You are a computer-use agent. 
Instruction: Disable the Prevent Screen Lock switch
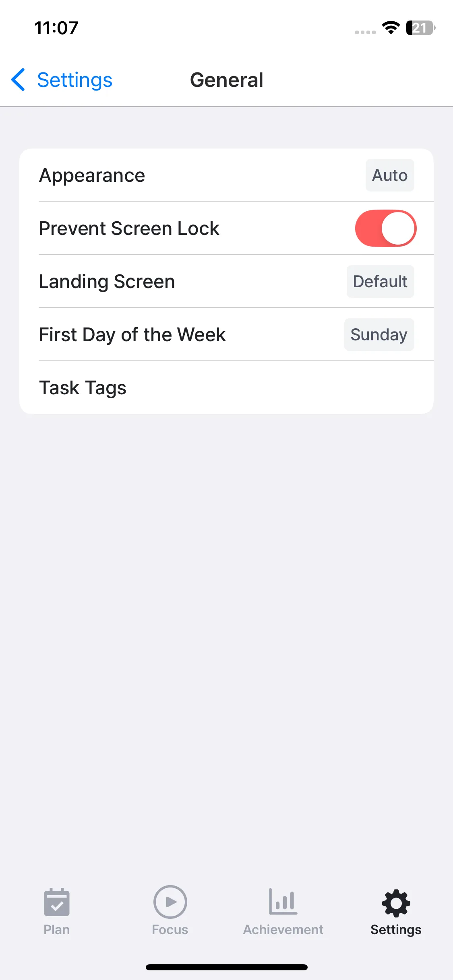(385, 228)
